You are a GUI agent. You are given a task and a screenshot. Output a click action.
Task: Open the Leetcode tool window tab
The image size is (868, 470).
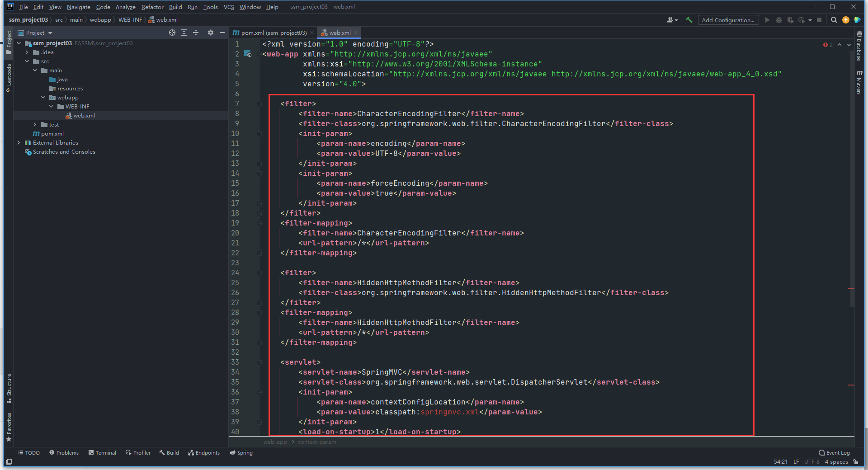click(9, 78)
